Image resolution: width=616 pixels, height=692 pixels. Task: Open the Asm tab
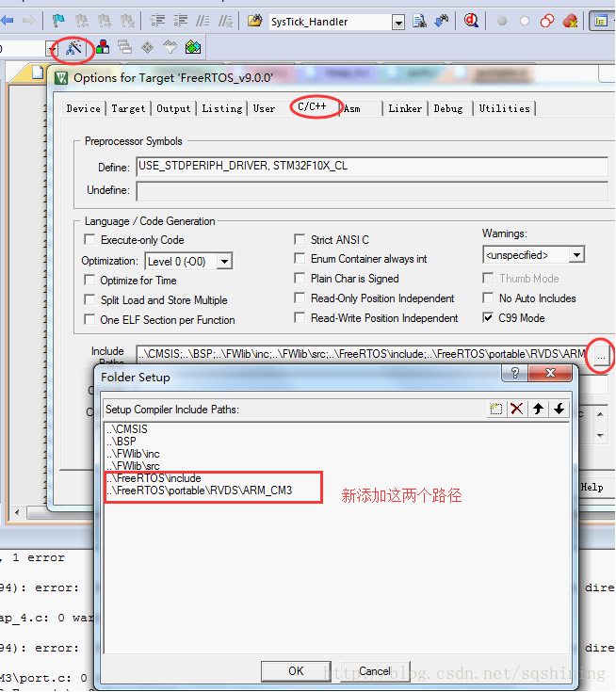352,108
